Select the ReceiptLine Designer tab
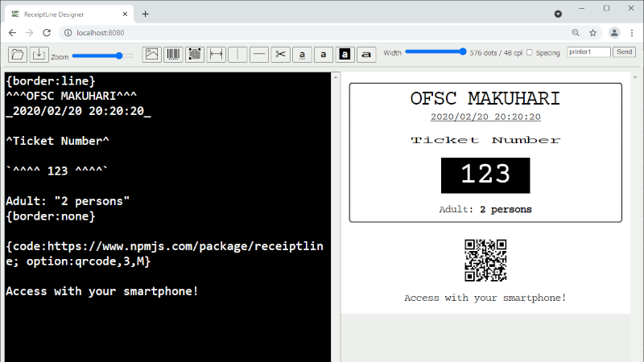The width and height of the screenshot is (644, 362). pos(69,14)
